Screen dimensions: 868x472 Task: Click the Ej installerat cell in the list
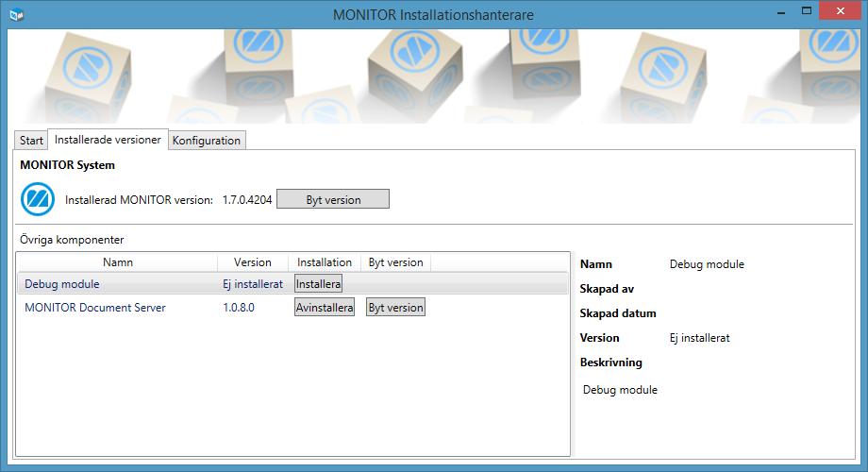[x=253, y=283]
